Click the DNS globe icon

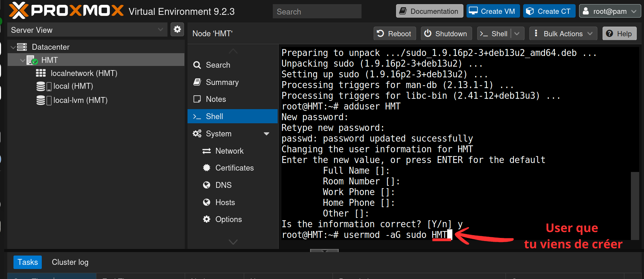click(206, 185)
